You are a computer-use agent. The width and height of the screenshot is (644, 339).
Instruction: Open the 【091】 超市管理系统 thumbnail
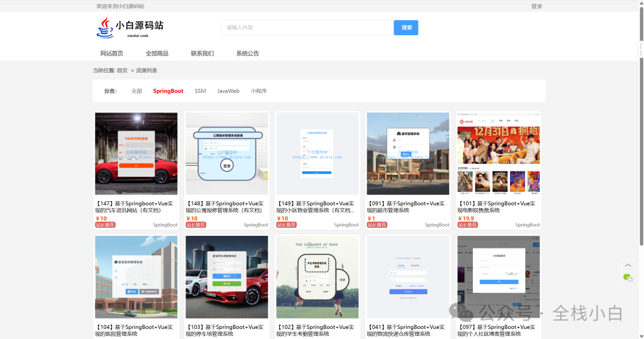coord(408,153)
